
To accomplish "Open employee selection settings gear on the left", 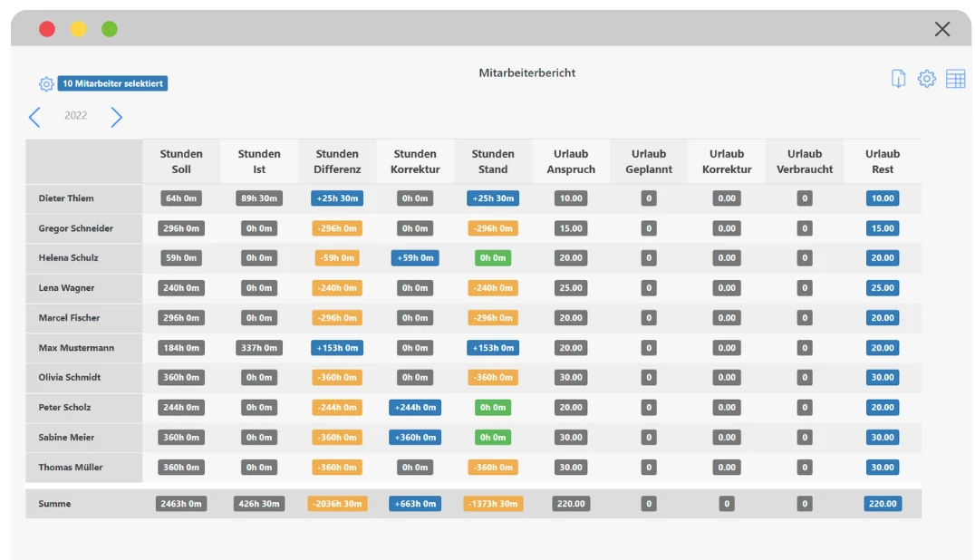I will (x=46, y=83).
